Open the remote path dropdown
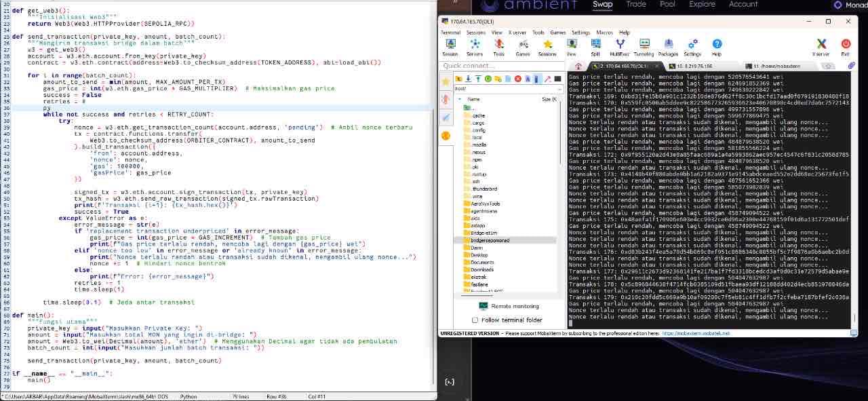868x401 pixels. tap(559, 89)
